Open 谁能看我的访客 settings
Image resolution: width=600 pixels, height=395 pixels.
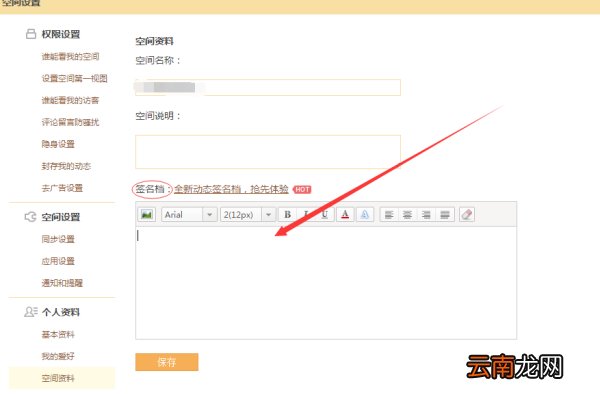(x=70, y=100)
